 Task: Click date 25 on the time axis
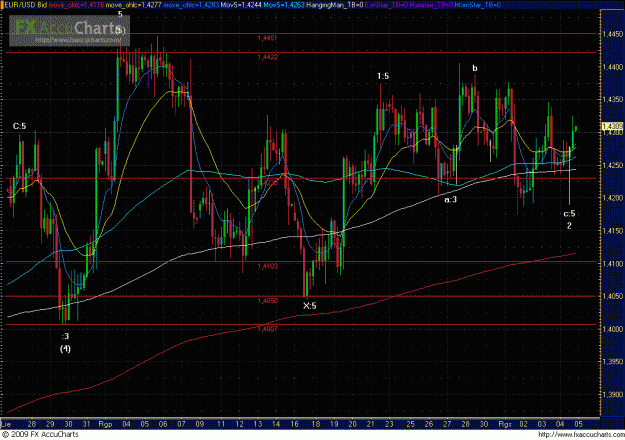point(410,424)
